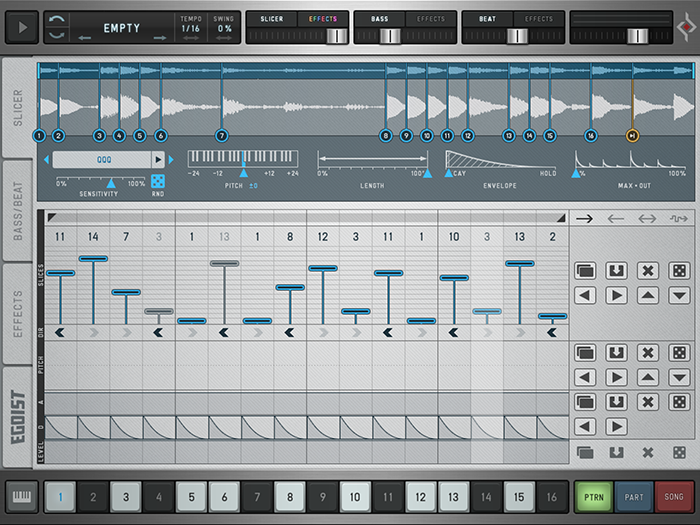
Task: Select ping-pong bidirectional arrow
Action: point(647,218)
